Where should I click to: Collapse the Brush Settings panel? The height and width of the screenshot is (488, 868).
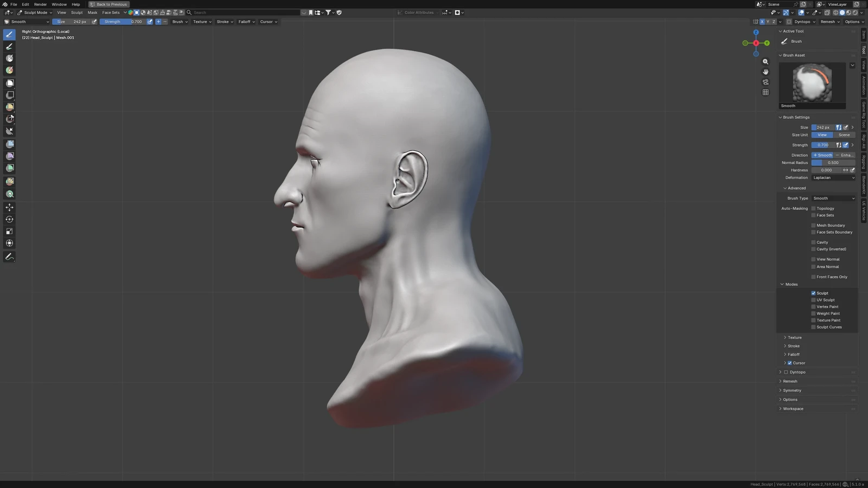[796, 117]
